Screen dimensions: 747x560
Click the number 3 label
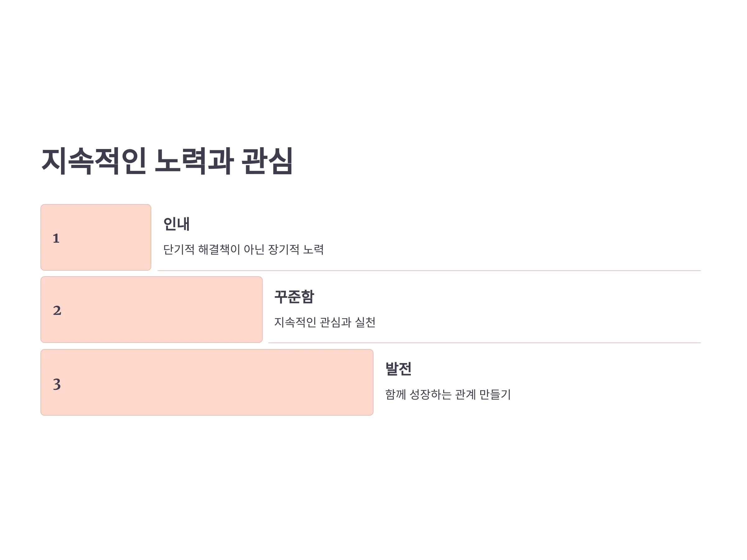pyautogui.click(x=57, y=384)
